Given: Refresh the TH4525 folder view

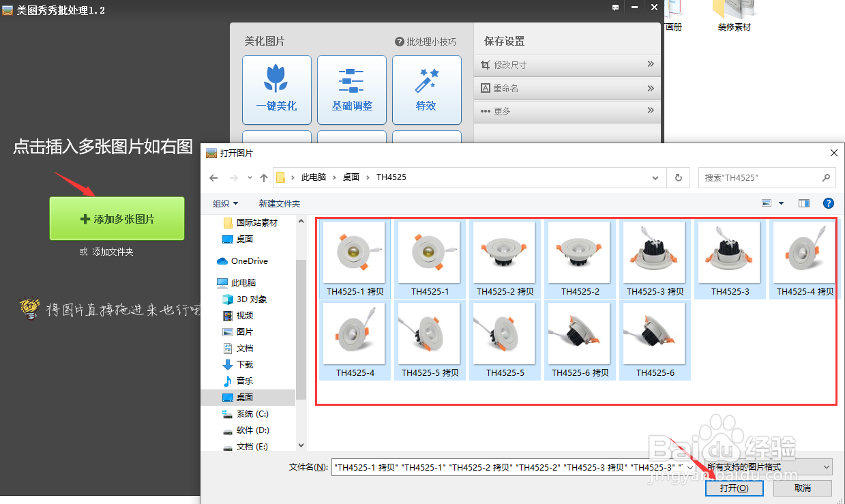Looking at the screenshot, I should tap(678, 177).
